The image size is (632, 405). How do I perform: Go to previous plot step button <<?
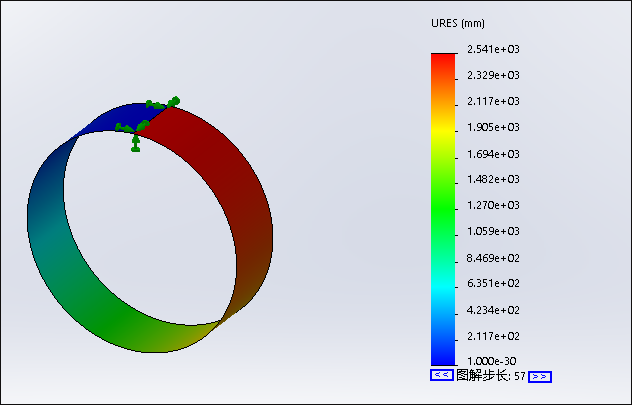click(x=442, y=375)
